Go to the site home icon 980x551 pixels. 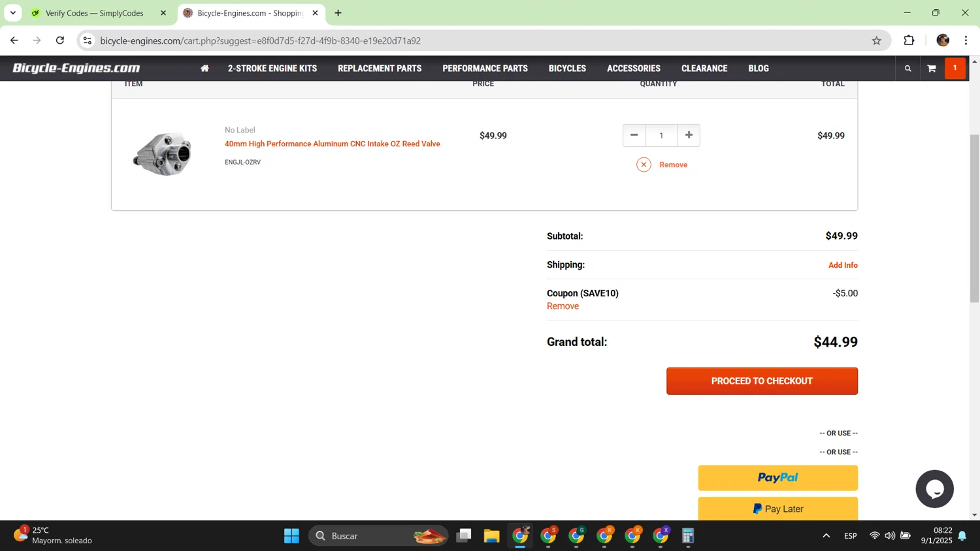click(x=204, y=69)
